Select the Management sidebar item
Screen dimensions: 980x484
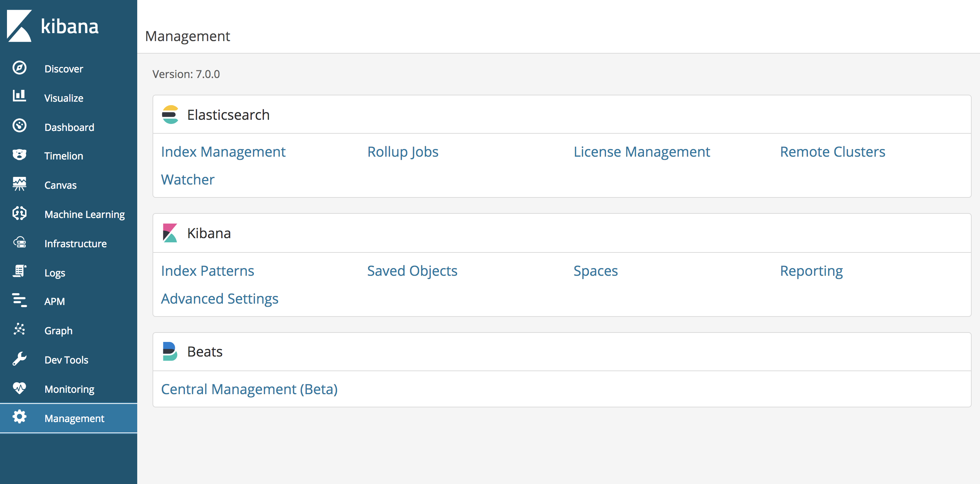[74, 418]
